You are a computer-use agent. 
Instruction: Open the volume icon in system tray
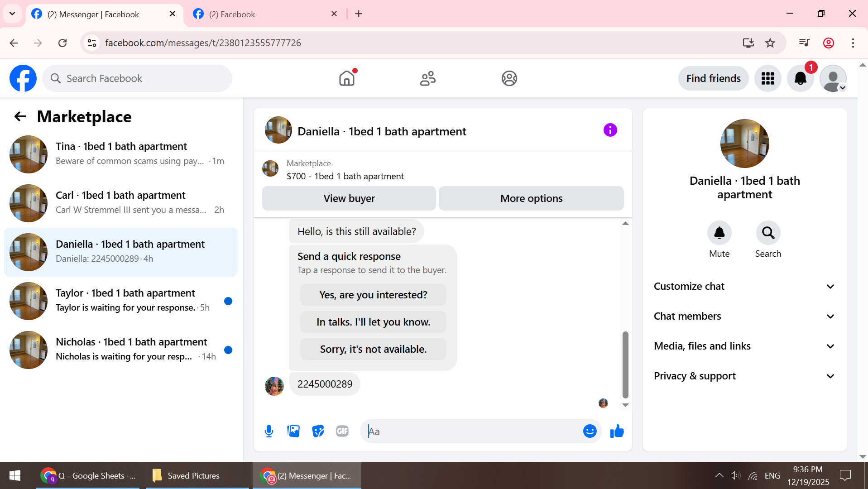coord(735,475)
